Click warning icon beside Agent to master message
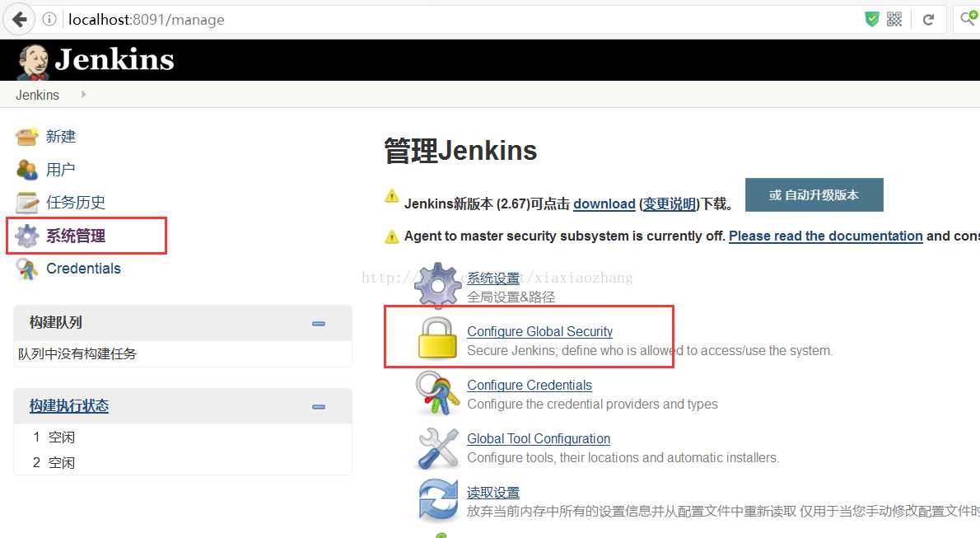 tap(391, 237)
